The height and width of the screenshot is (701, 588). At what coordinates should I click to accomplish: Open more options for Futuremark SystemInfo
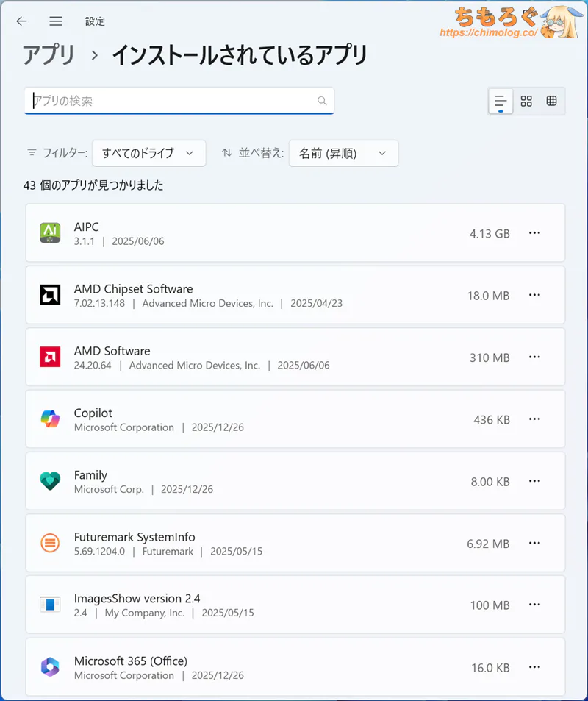534,544
